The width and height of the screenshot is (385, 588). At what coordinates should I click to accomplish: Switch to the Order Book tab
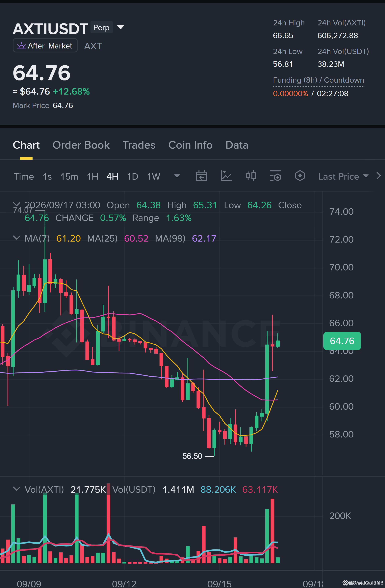81,145
